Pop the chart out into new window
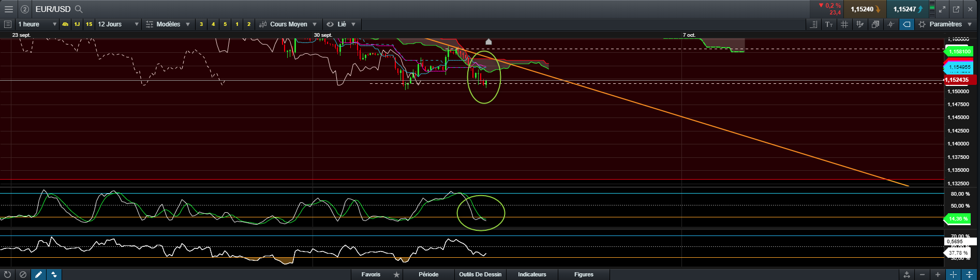 pos(956,9)
